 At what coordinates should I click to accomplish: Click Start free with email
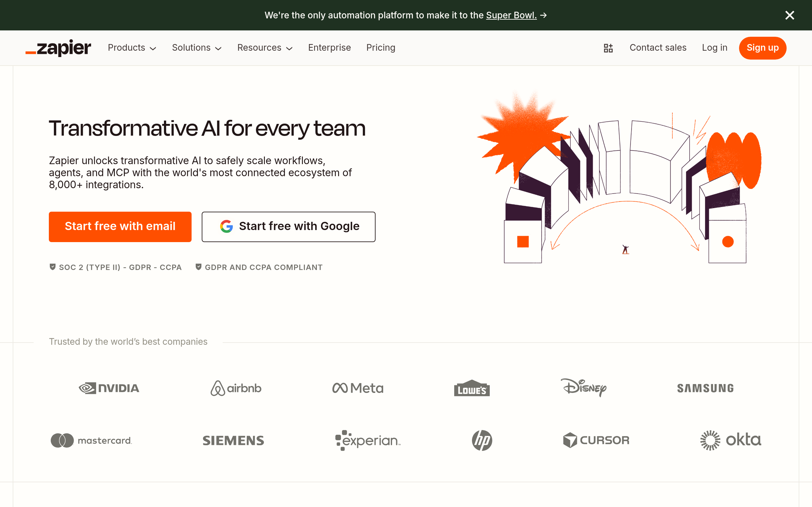tap(120, 227)
